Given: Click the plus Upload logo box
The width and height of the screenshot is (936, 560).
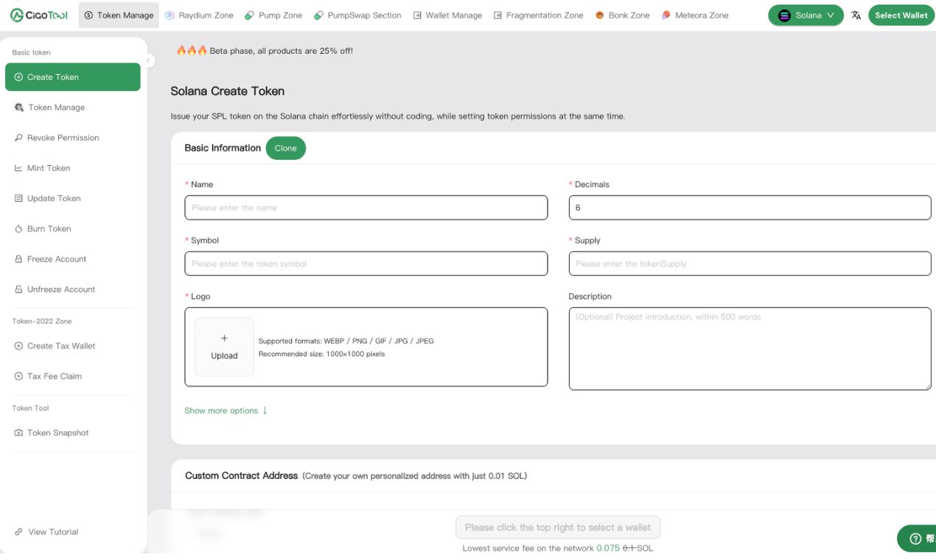Looking at the screenshot, I should 224,347.
